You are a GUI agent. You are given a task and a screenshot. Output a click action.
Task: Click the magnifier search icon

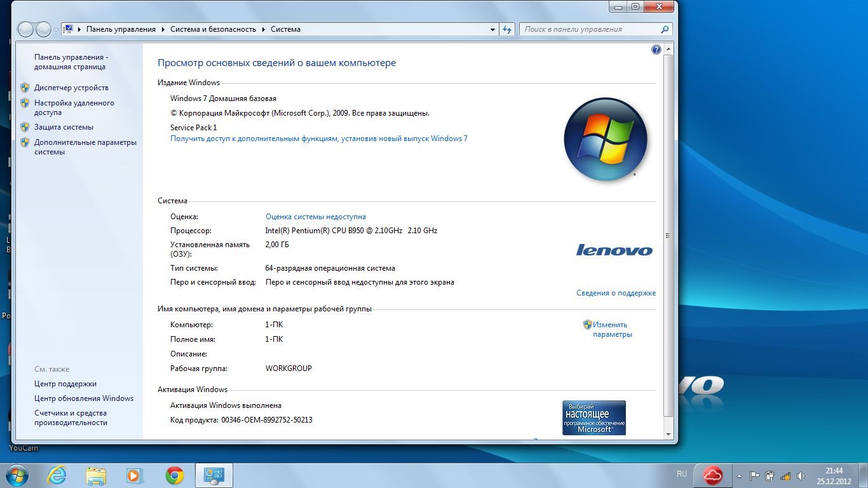pos(665,29)
